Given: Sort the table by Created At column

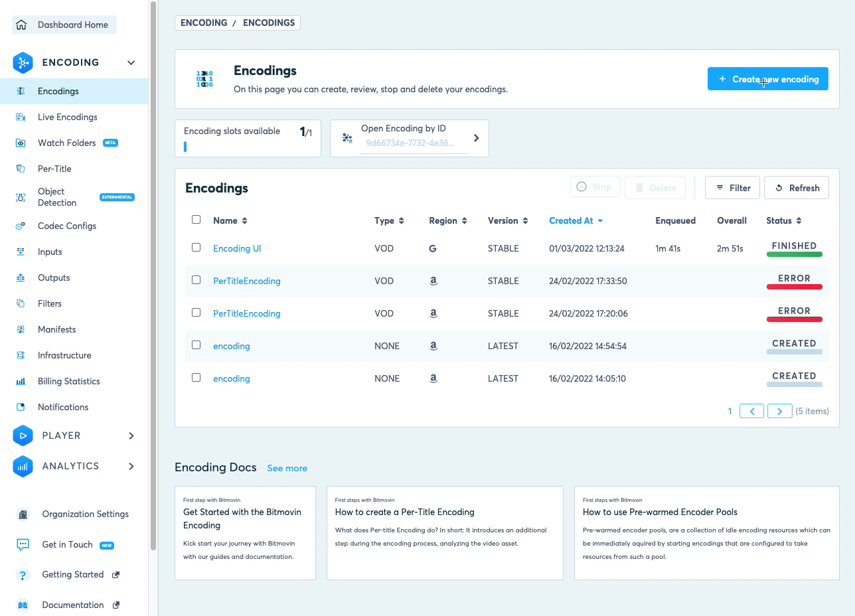Looking at the screenshot, I should (576, 220).
